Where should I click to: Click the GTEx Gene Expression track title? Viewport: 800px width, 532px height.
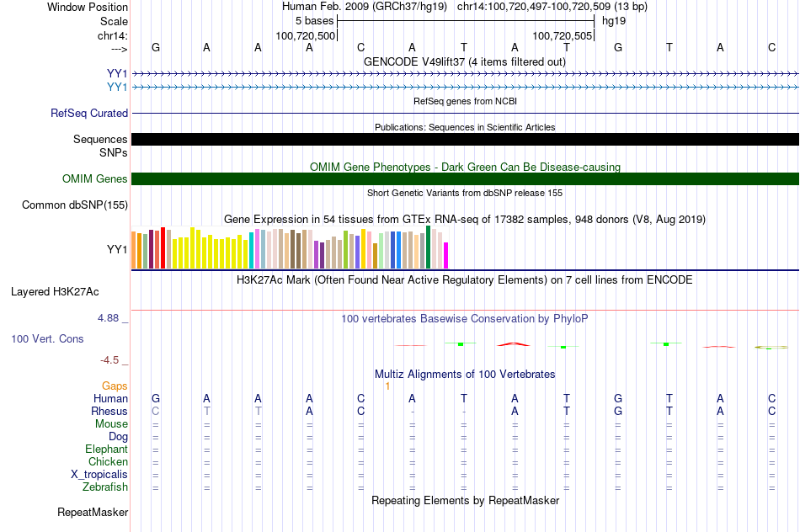tap(465, 220)
